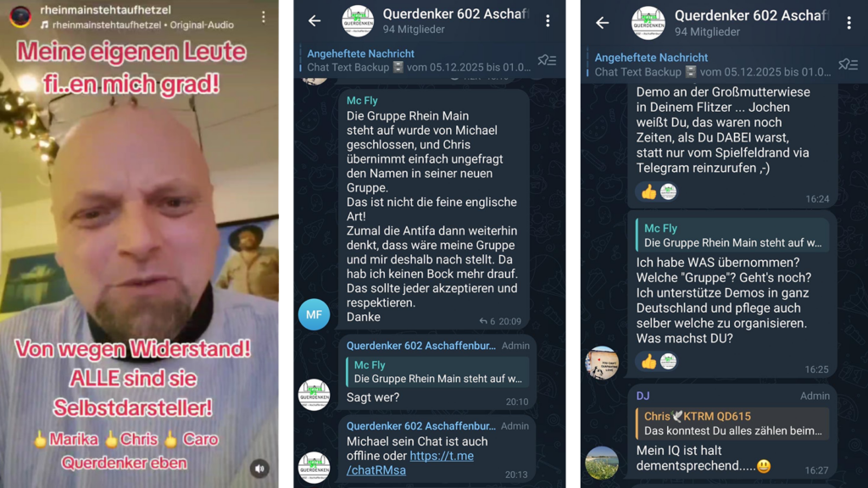The height and width of the screenshot is (488, 868).
Task: Open pinned messages list icon in right chat
Action: pos(848,64)
